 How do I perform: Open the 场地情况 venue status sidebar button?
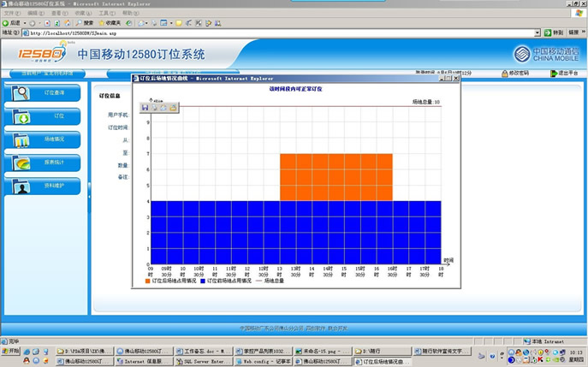click(x=43, y=139)
